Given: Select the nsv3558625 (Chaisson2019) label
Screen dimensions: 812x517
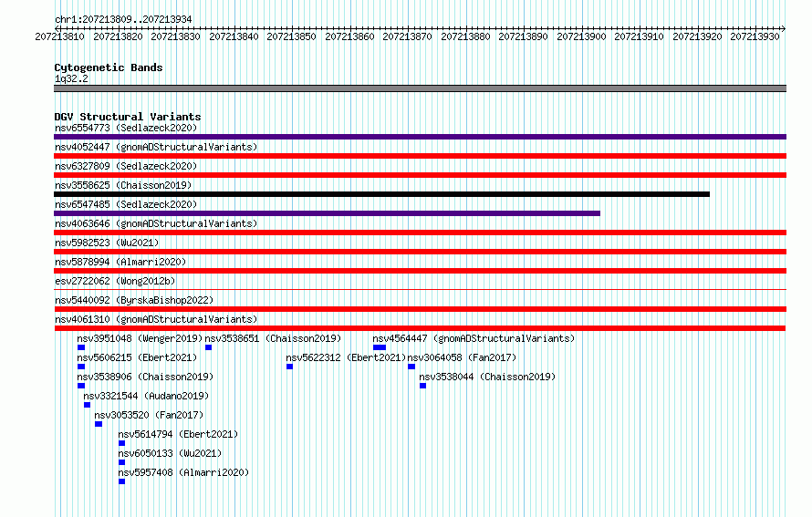Looking at the screenshot, I should [x=123, y=185].
